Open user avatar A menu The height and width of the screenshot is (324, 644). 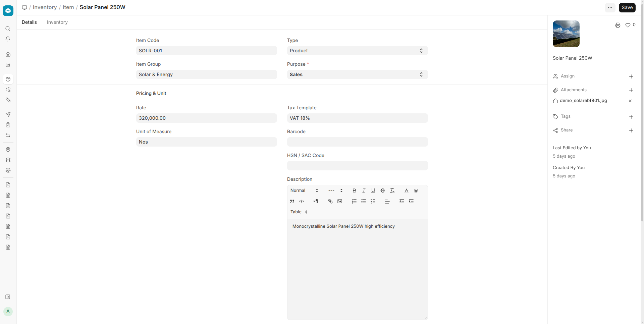8,311
